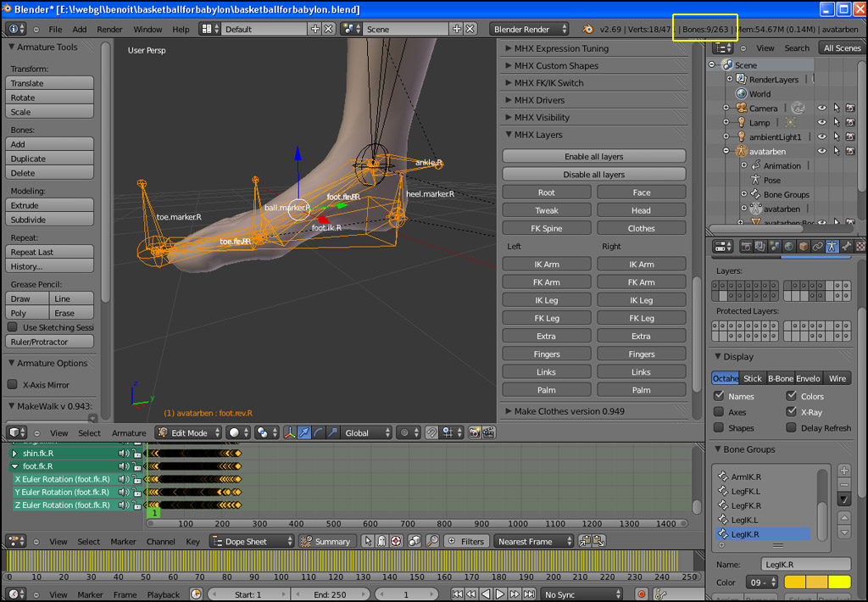
Task: Open the Render menu
Action: coord(109,29)
